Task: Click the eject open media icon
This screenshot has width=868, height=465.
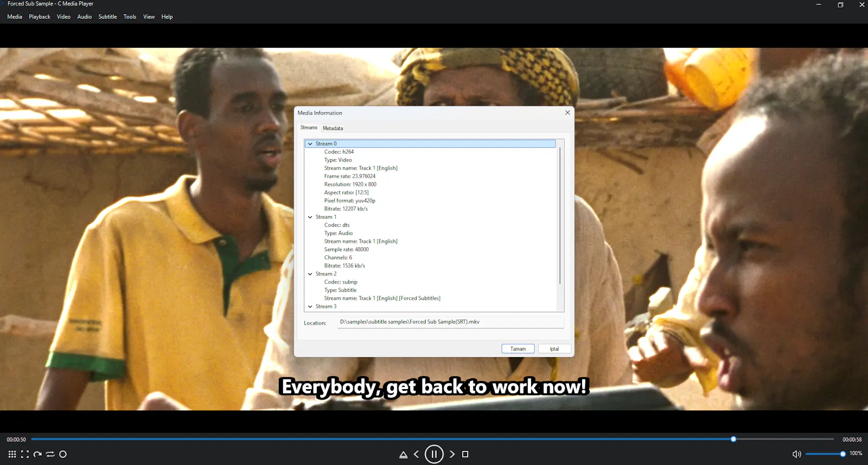Action: click(403, 454)
